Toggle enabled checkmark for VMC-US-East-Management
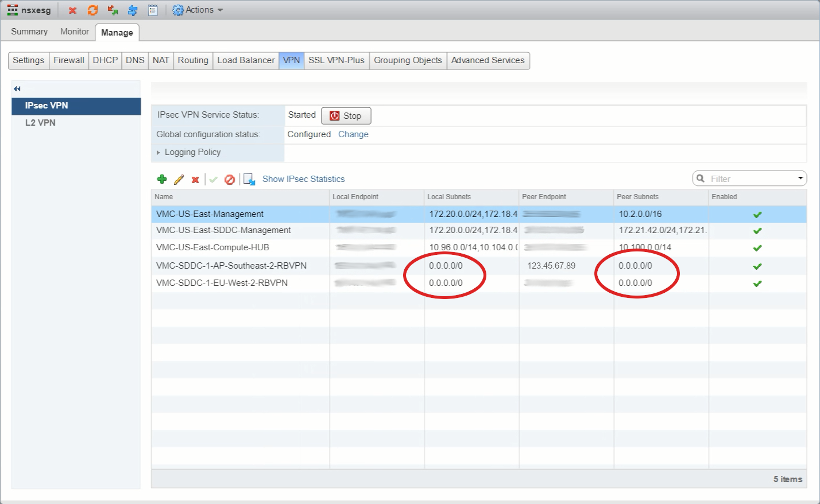Screen dimensions: 820x504 click(x=757, y=215)
